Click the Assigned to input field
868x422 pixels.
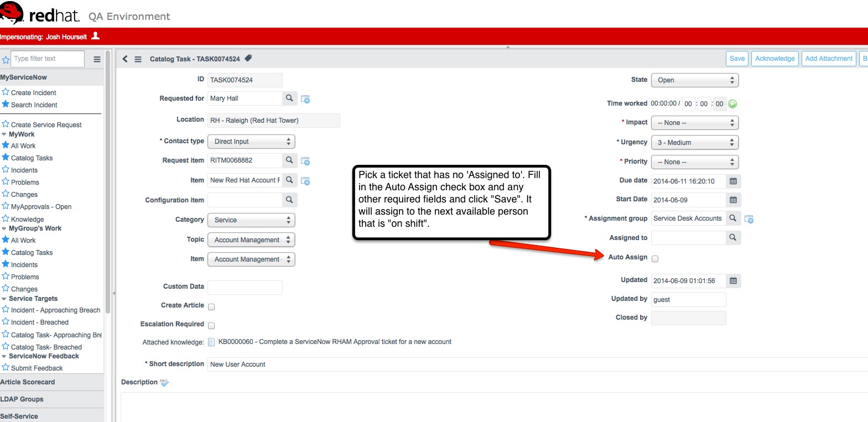[689, 238]
